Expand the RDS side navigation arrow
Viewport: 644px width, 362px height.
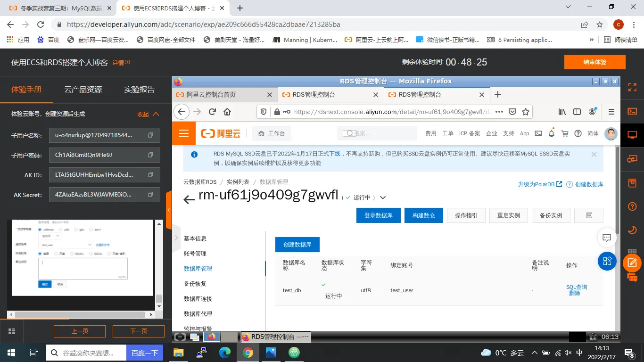pos(177,238)
